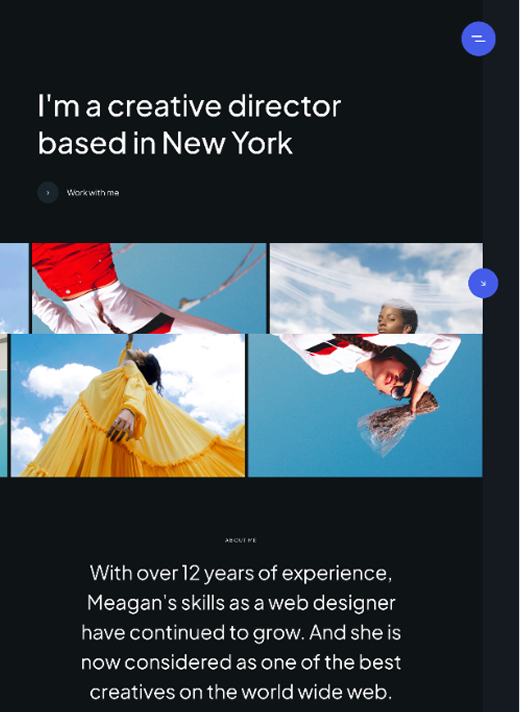Click the line have continued to grow

(192, 633)
